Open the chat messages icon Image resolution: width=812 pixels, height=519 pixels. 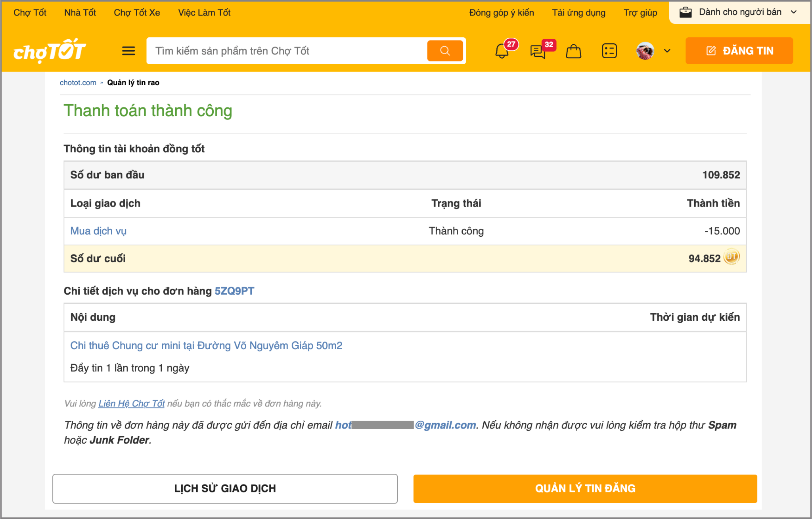[538, 51]
